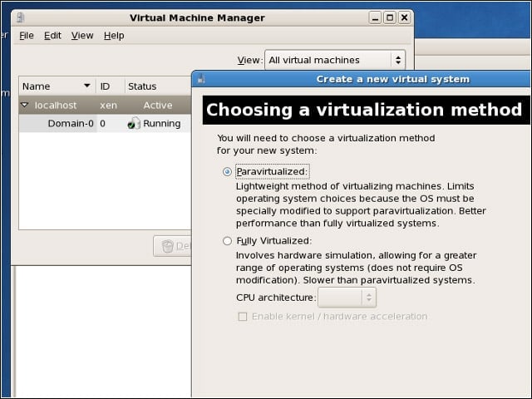532x399 pixels.
Task: Click the ID value 0 of Domain-0
Action: [102, 124]
